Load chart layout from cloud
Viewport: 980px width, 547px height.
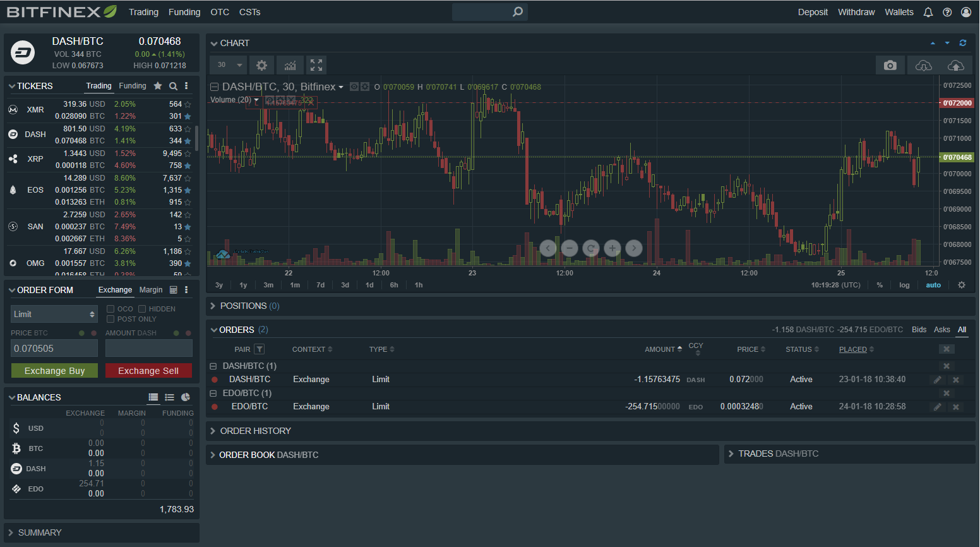click(923, 65)
